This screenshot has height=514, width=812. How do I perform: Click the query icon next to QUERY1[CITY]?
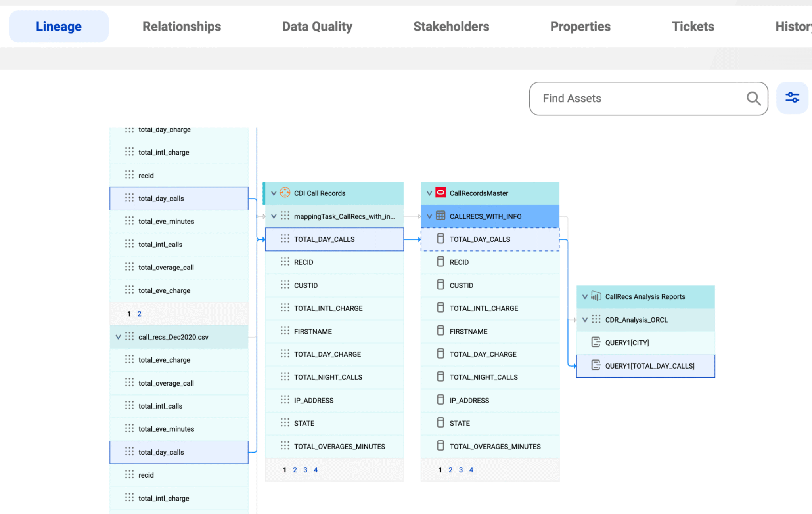[x=596, y=342]
